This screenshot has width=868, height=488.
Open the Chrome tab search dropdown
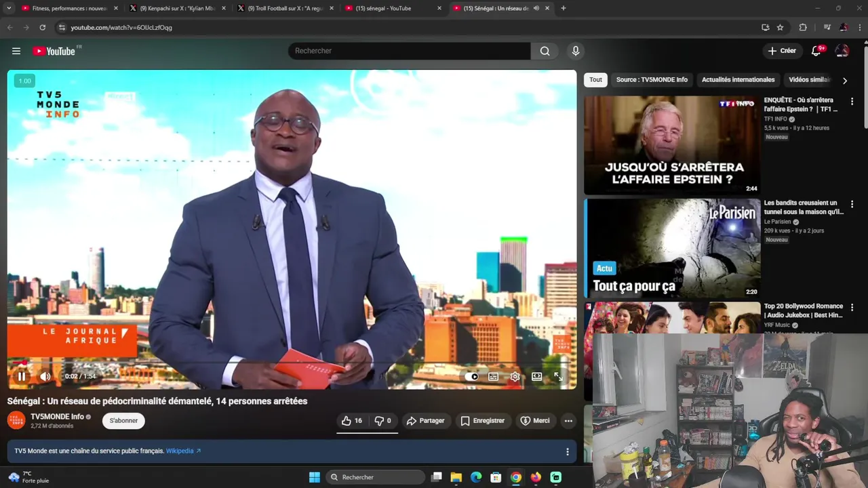point(9,8)
